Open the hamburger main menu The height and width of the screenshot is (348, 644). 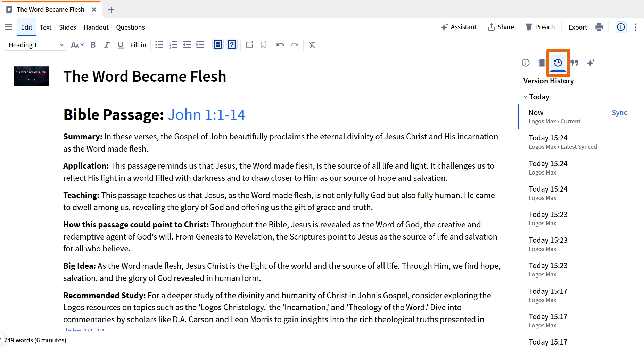coord(9,27)
